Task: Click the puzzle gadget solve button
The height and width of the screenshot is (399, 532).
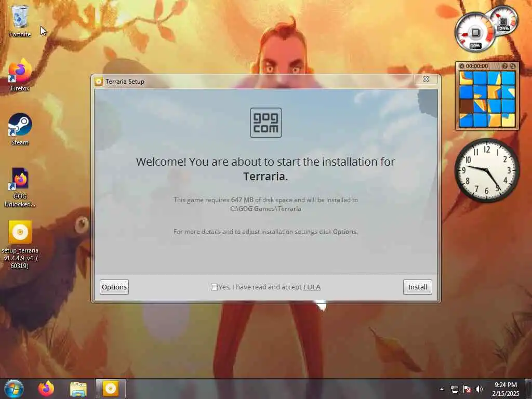Action: (513, 66)
